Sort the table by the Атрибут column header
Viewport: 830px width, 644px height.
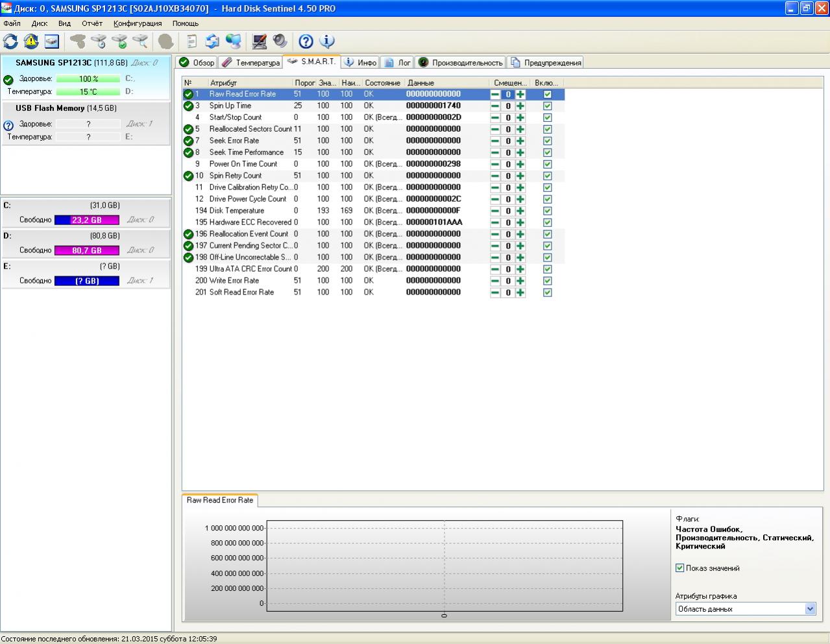pos(250,83)
